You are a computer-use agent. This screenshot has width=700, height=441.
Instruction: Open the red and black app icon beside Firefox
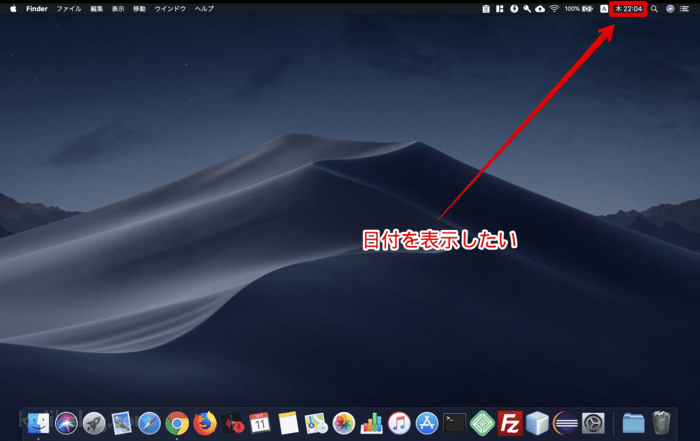tap(233, 423)
